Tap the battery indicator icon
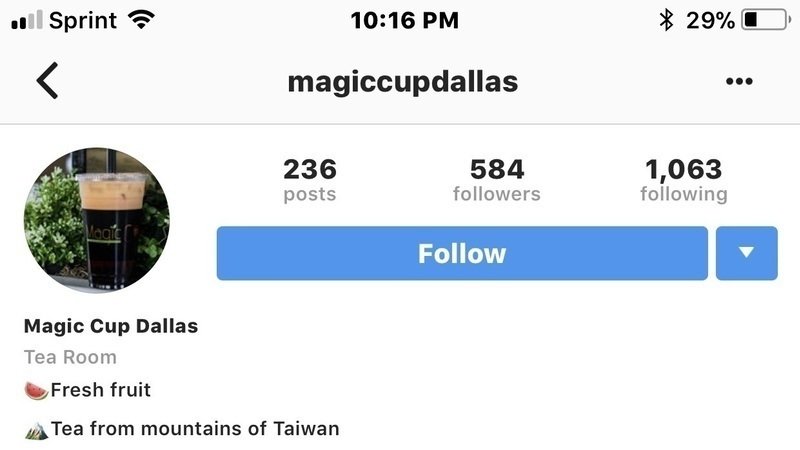Viewport: 800px width, 450px height. point(766,20)
